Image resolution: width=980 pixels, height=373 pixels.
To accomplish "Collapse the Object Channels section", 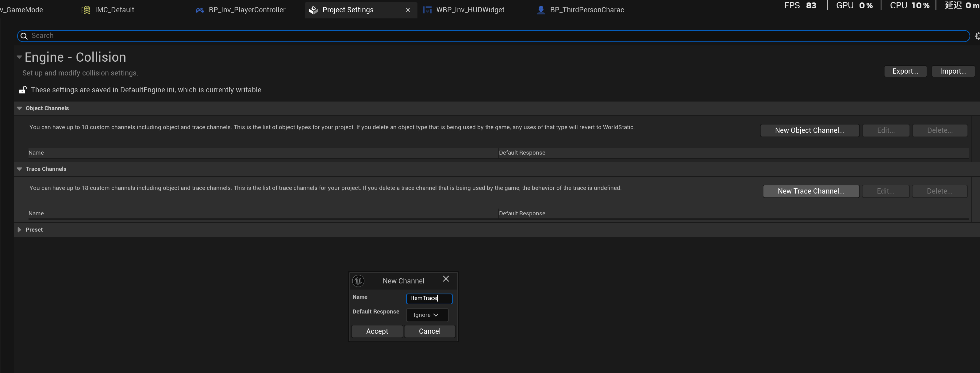I will 19,108.
